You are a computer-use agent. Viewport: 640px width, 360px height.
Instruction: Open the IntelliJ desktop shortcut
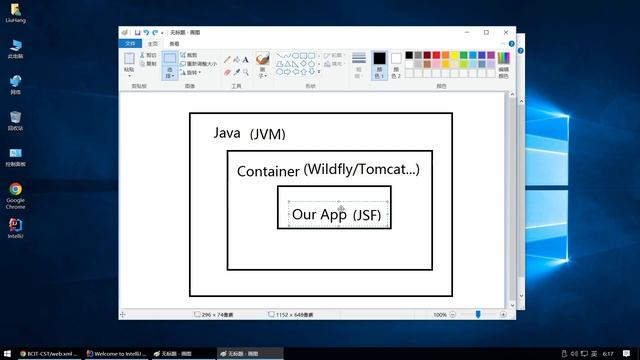point(16,229)
